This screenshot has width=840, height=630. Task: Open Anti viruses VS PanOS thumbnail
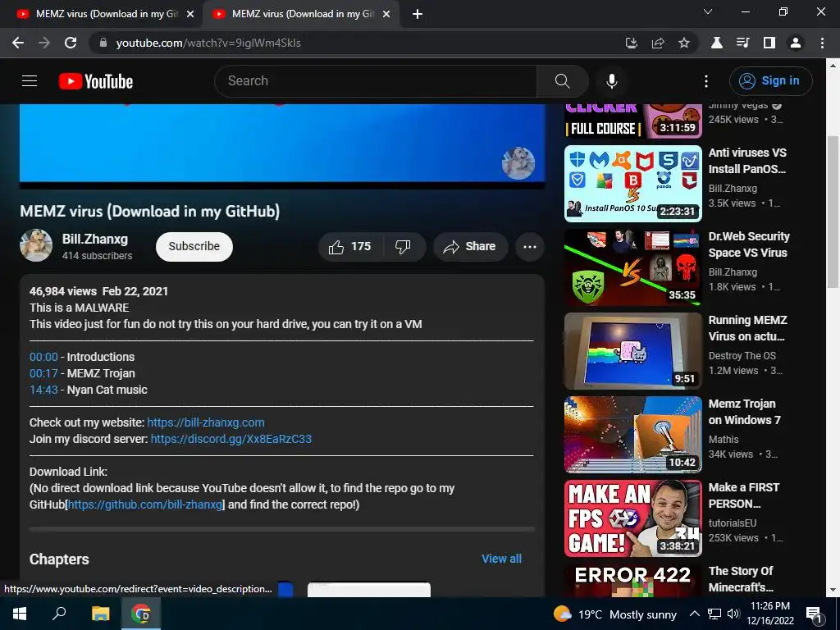click(632, 183)
